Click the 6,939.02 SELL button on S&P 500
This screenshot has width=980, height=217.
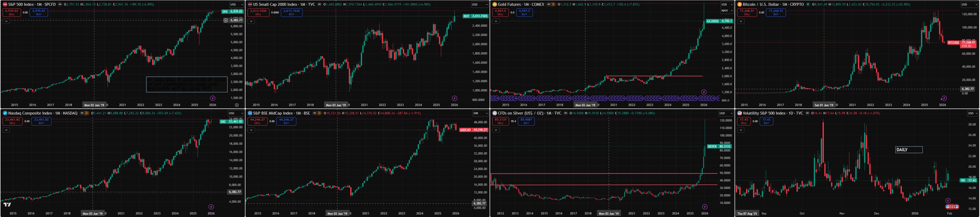pos(12,12)
